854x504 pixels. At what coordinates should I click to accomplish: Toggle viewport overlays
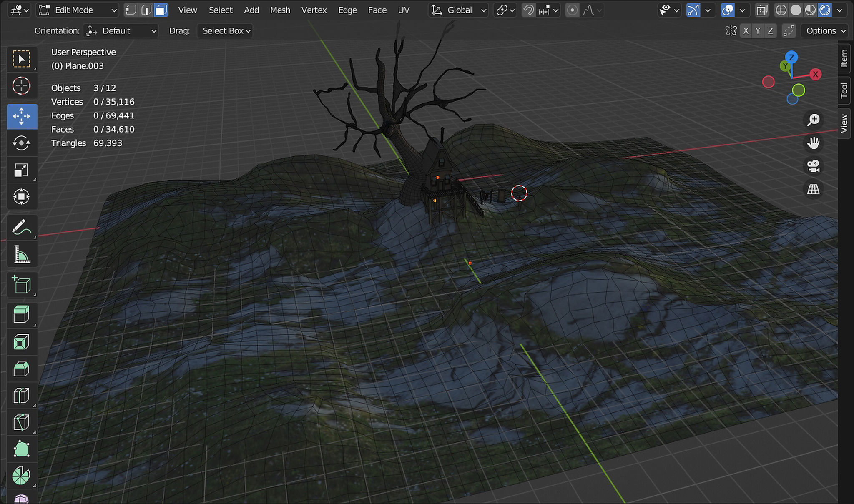tap(728, 10)
